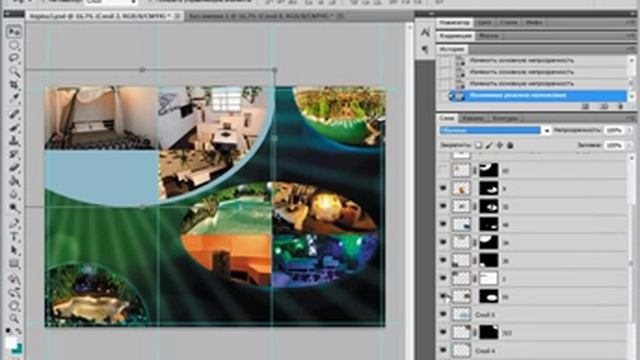Select the Слой 6 layer thumbnail
The width and height of the screenshot is (640, 360).
click(x=461, y=314)
